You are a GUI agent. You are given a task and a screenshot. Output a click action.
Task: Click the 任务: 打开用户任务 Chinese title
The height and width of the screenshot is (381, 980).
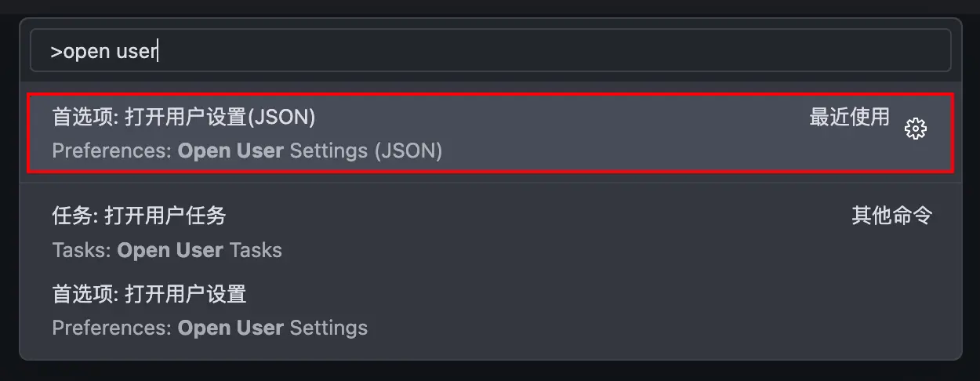click(139, 215)
